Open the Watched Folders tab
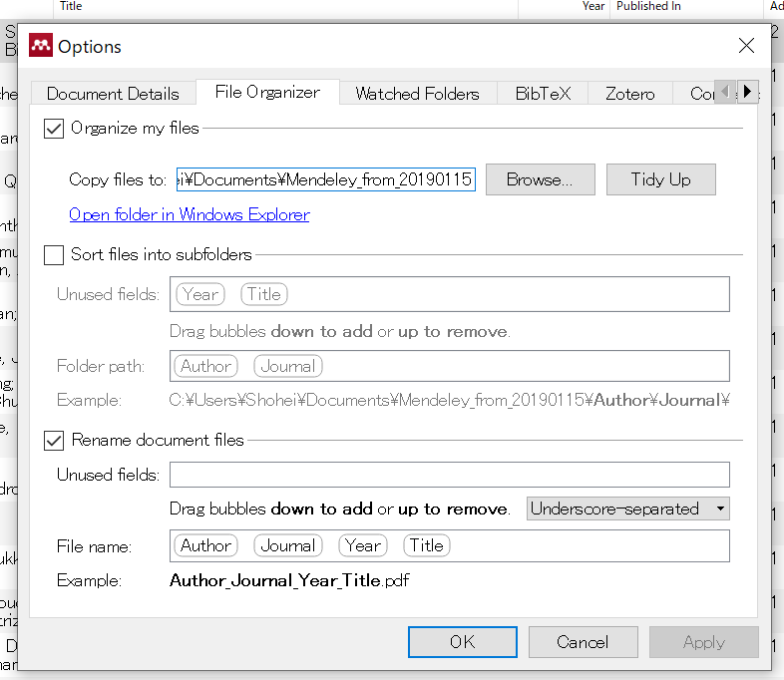The image size is (784, 680). point(418,94)
